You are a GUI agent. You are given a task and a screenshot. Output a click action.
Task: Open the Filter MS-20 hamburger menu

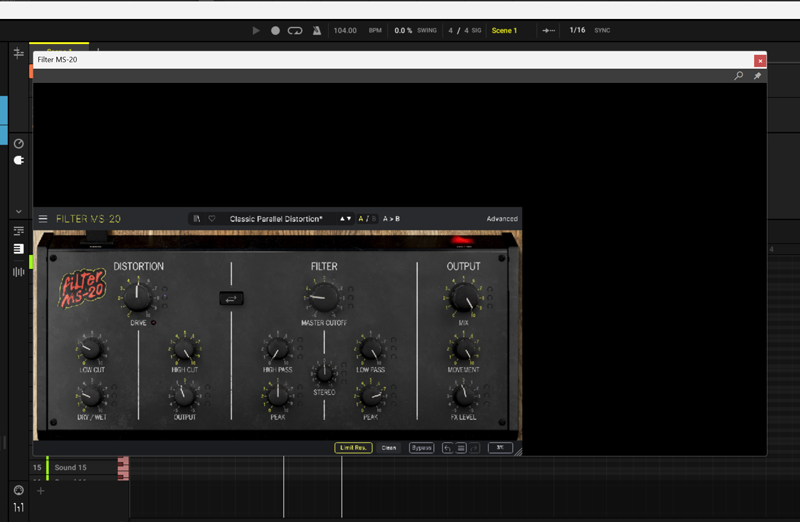[43, 218]
